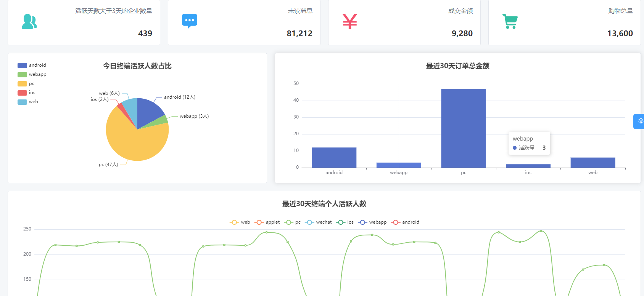
Task: Click the 未读消息 card label
Action: (300, 11)
